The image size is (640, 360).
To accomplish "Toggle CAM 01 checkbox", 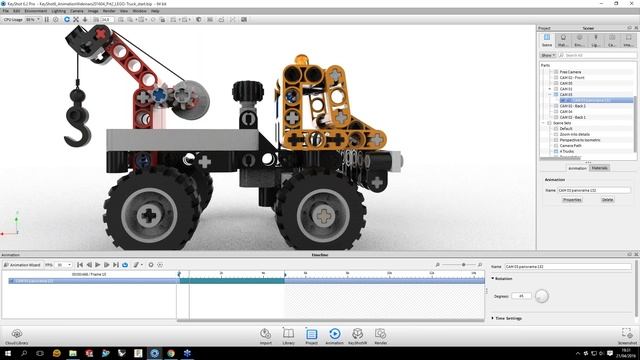I will tap(556, 89).
